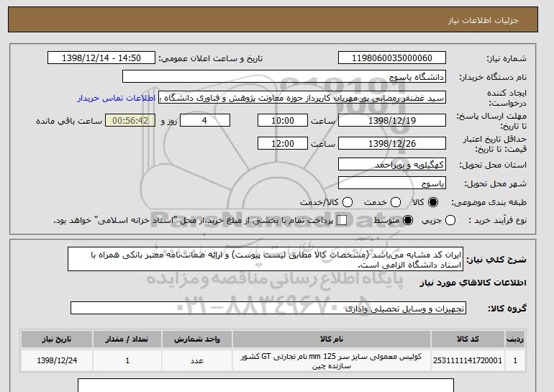Click the unit cell عدد
Screen dimensions: 554x392
[x=197, y=360]
